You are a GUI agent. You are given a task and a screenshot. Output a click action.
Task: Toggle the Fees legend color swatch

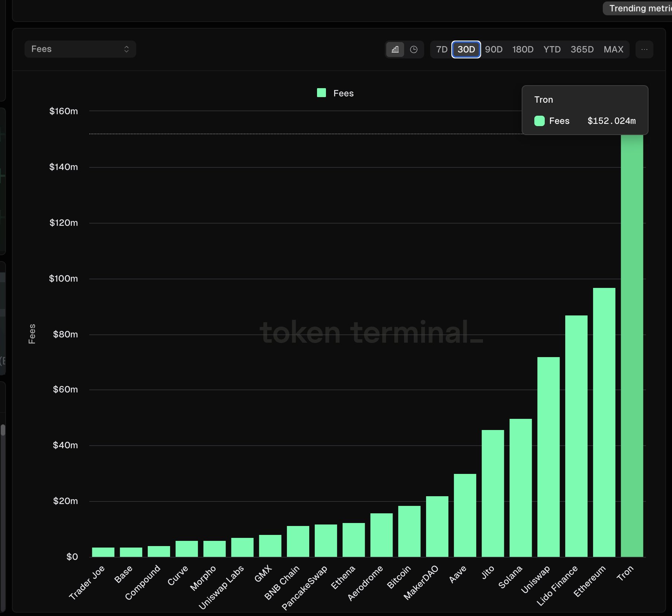point(321,93)
